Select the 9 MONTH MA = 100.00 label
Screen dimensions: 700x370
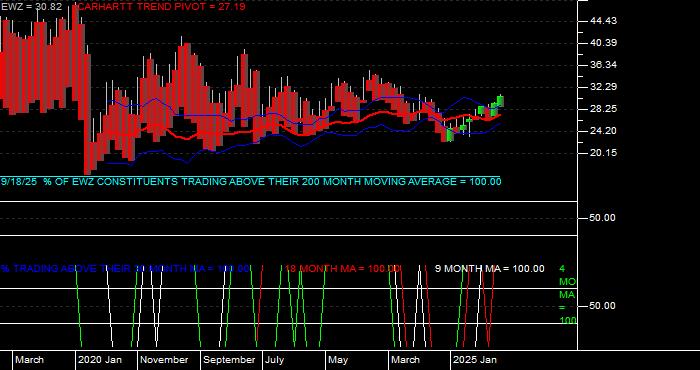(490, 269)
